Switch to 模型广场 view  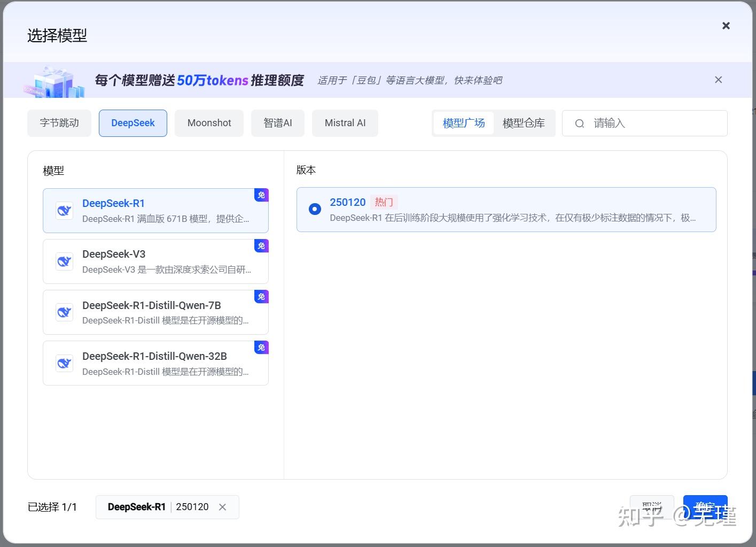[463, 123]
